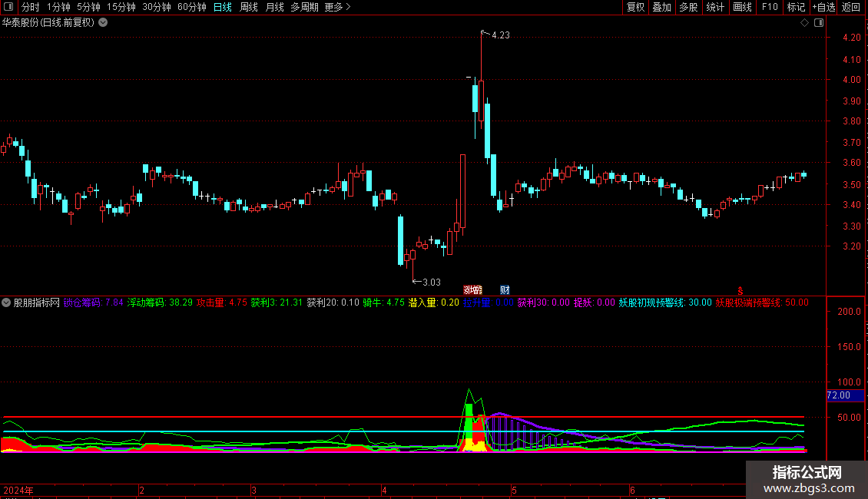Click 妖股初现预警线: 30.00 label

coord(665,302)
